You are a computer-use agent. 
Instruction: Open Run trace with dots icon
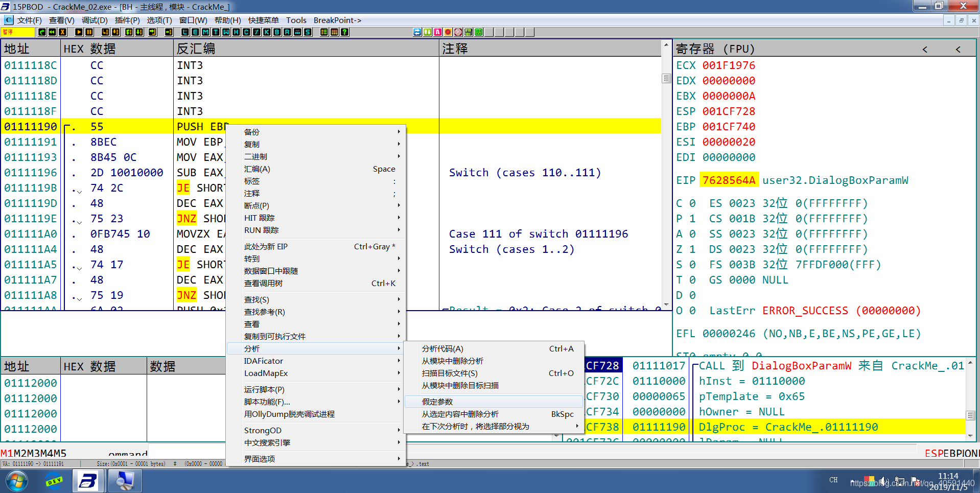(x=297, y=32)
